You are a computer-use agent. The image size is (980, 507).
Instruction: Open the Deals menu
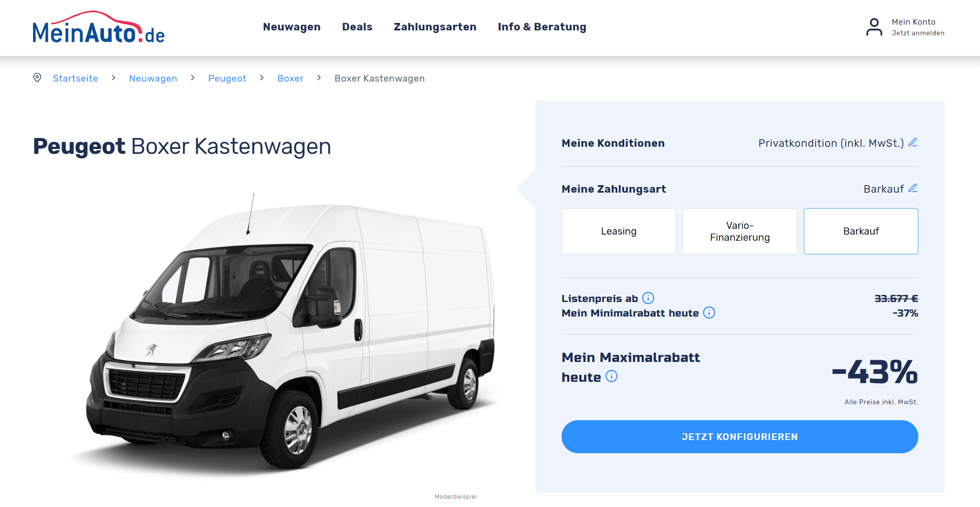tap(357, 27)
